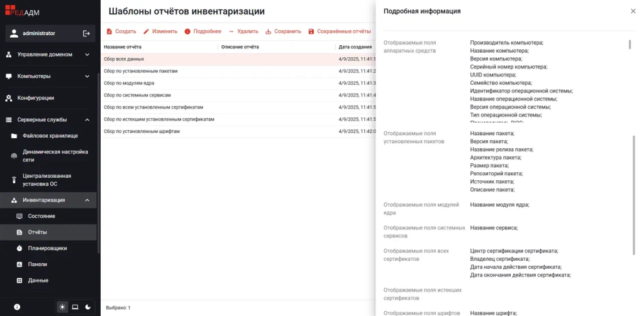This screenshot has height=316, width=644.
Task: Click the info icon in sidebar footer
Action: [17, 307]
